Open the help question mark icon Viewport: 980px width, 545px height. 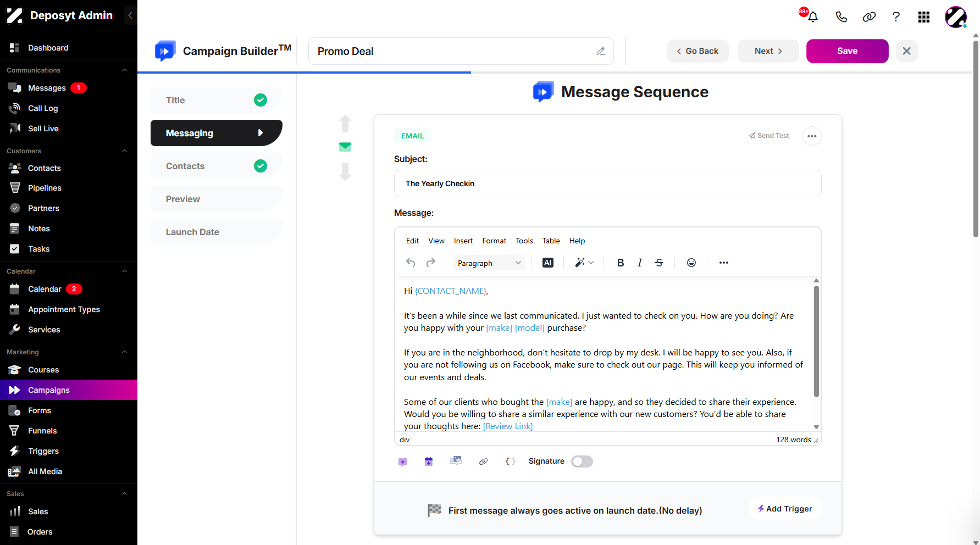coord(896,17)
